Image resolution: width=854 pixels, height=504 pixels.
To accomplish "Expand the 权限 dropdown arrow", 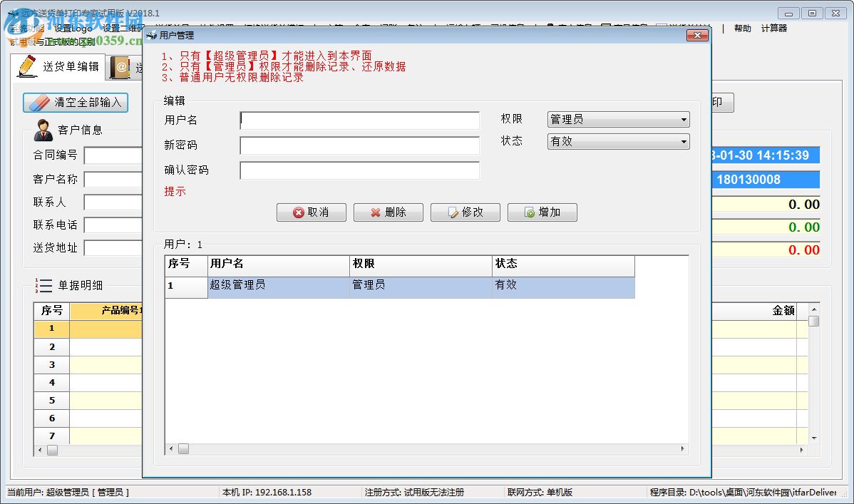I will 683,119.
